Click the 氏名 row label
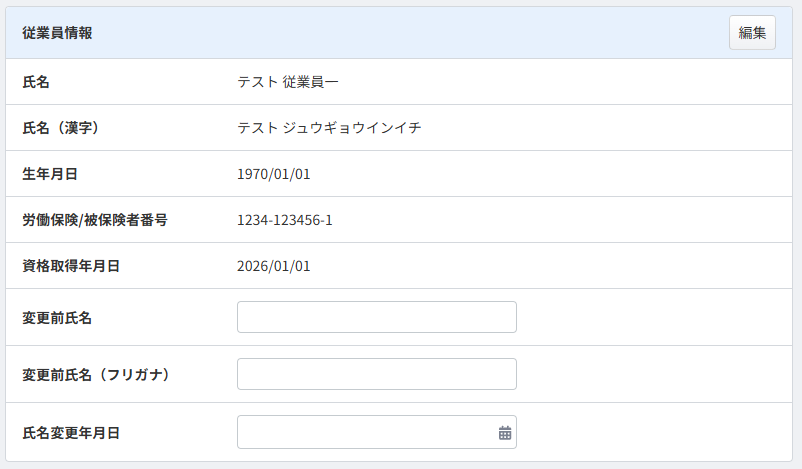Image resolution: width=802 pixels, height=469 pixels. click(36, 82)
